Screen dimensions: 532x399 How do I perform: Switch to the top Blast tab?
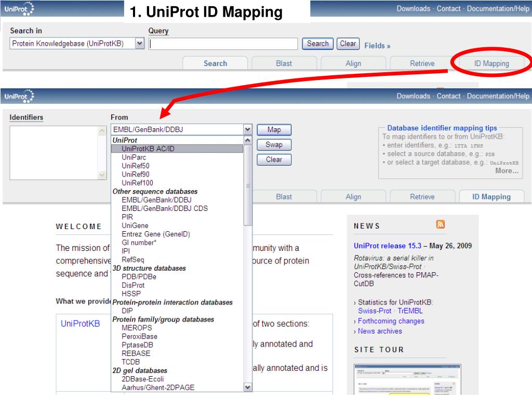point(284,63)
